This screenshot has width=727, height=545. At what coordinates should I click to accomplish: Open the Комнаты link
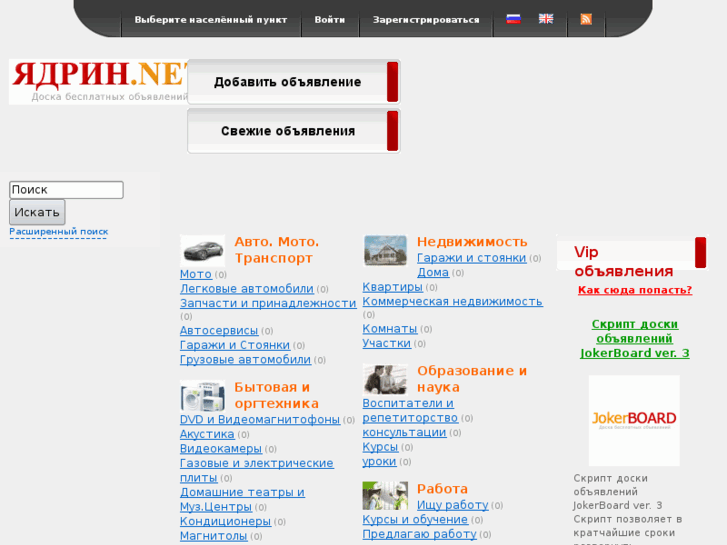[390, 328]
